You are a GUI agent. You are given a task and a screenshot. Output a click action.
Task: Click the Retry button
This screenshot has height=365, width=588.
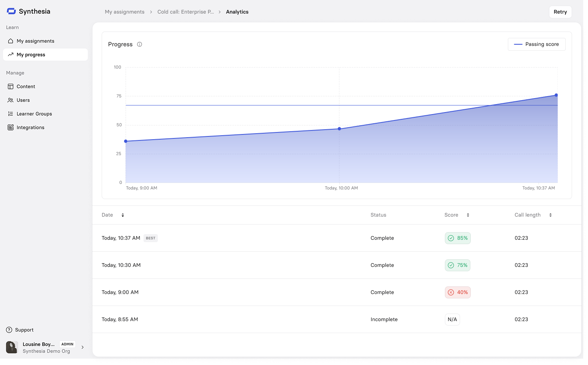tap(560, 12)
